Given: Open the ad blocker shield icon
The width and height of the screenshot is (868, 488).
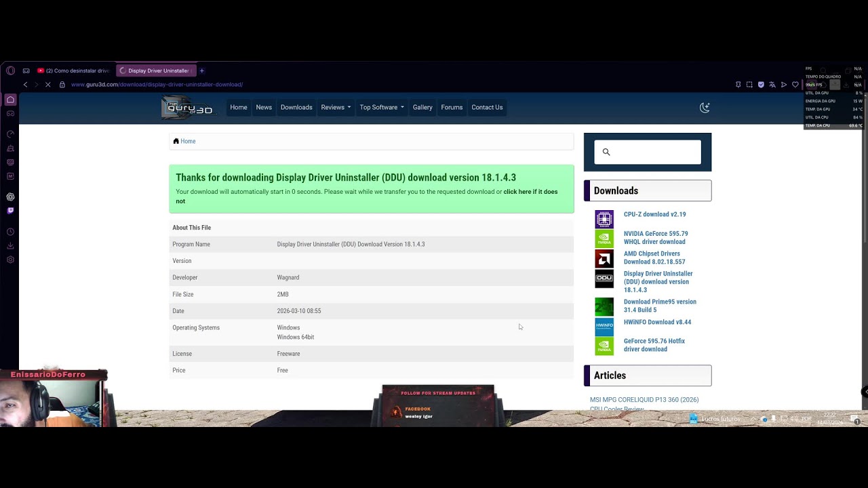Looking at the screenshot, I should (x=761, y=85).
